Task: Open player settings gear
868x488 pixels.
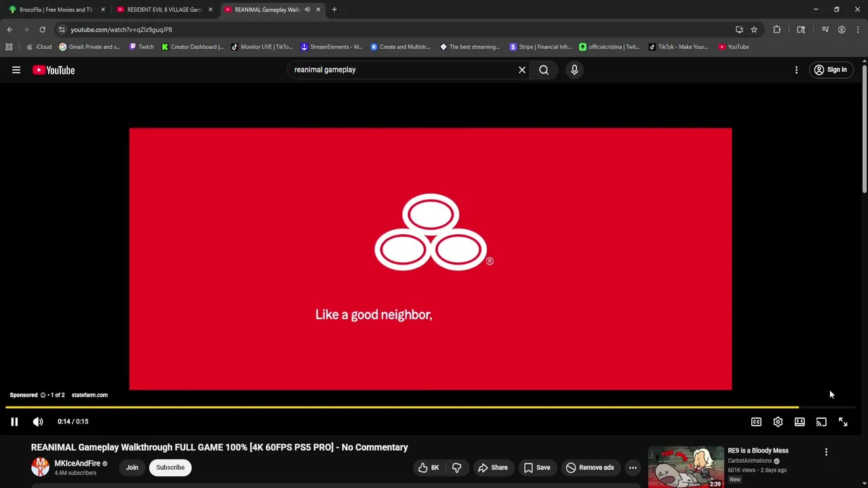Action: coord(778,422)
